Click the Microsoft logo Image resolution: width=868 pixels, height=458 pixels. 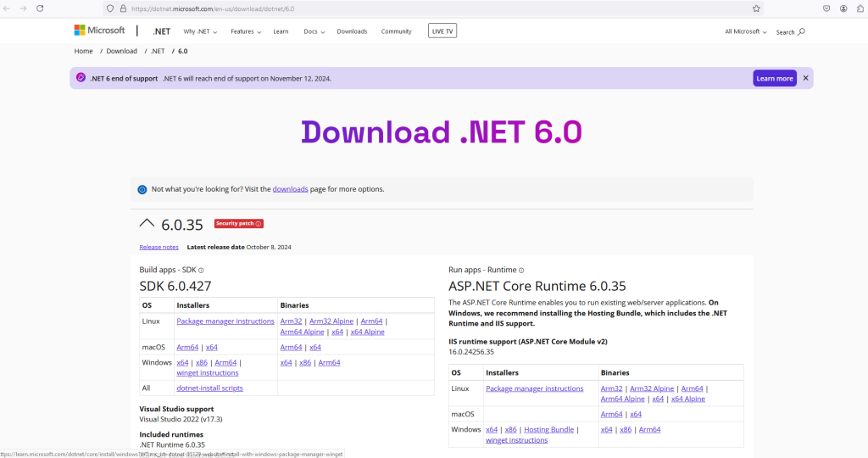tap(100, 31)
